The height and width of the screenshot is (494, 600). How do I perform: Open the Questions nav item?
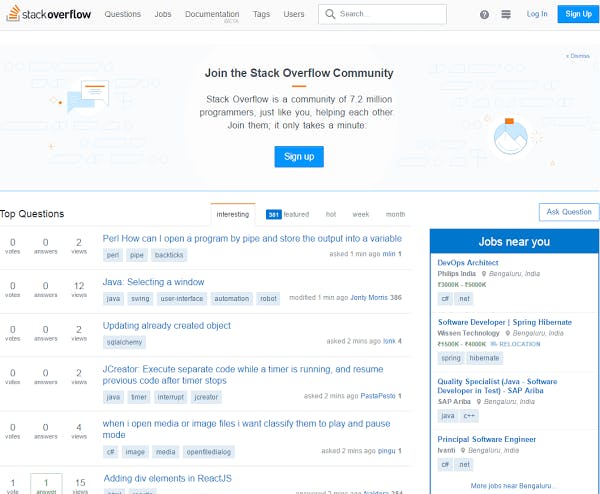coord(123,14)
